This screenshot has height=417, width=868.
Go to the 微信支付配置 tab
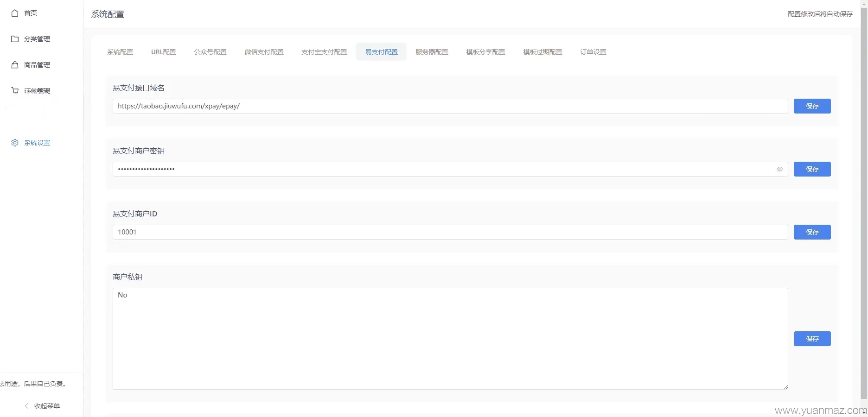(x=264, y=52)
